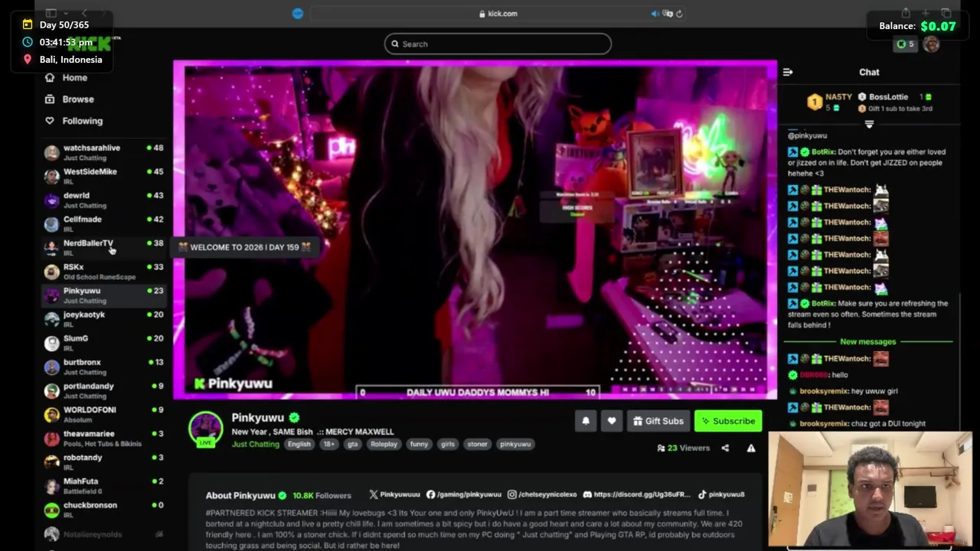Expand the gift leaderboard chevron in chat
The width and height of the screenshot is (980, 551).
[869, 124]
